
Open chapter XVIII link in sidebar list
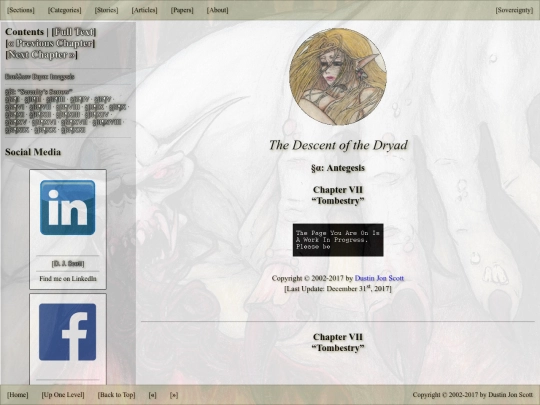click(106, 122)
